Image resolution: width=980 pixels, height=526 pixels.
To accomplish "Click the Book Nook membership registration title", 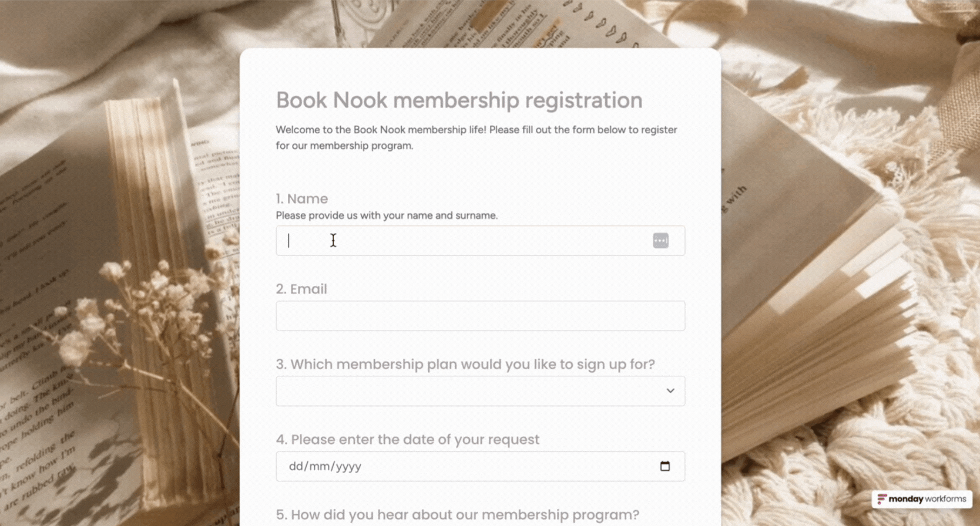I will [x=459, y=100].
